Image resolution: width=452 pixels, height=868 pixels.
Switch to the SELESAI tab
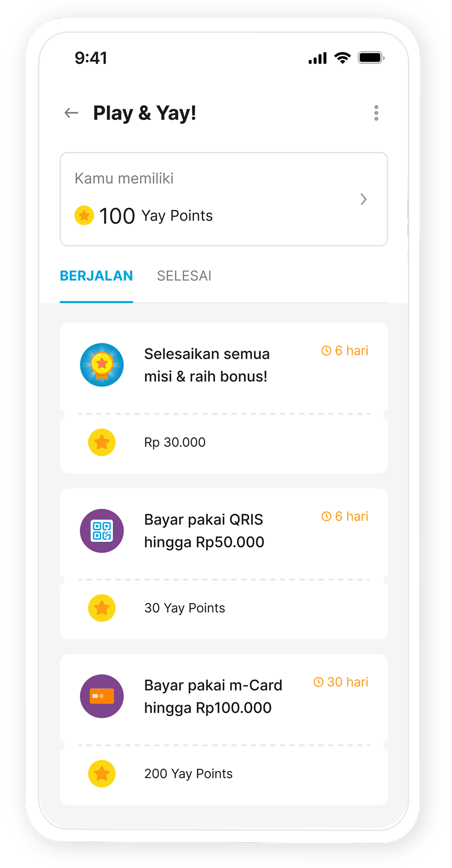pos(184,276)
